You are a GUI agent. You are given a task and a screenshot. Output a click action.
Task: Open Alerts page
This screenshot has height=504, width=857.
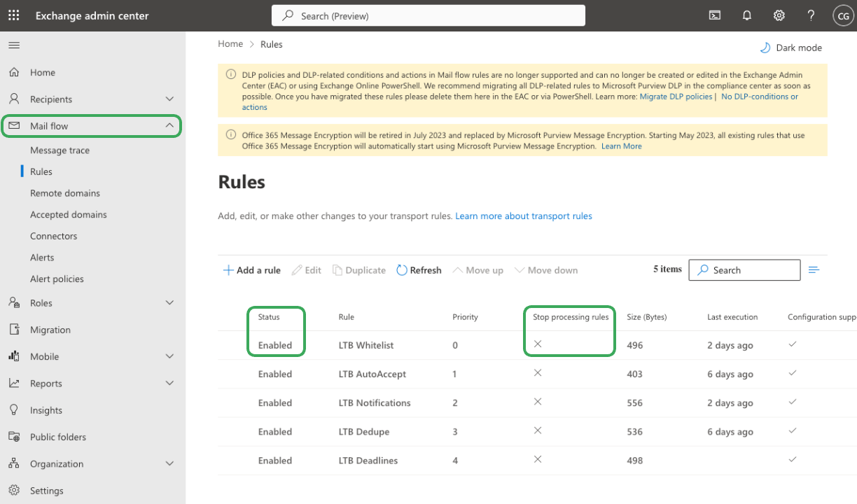pyautogui.click(x=42, y=258)
